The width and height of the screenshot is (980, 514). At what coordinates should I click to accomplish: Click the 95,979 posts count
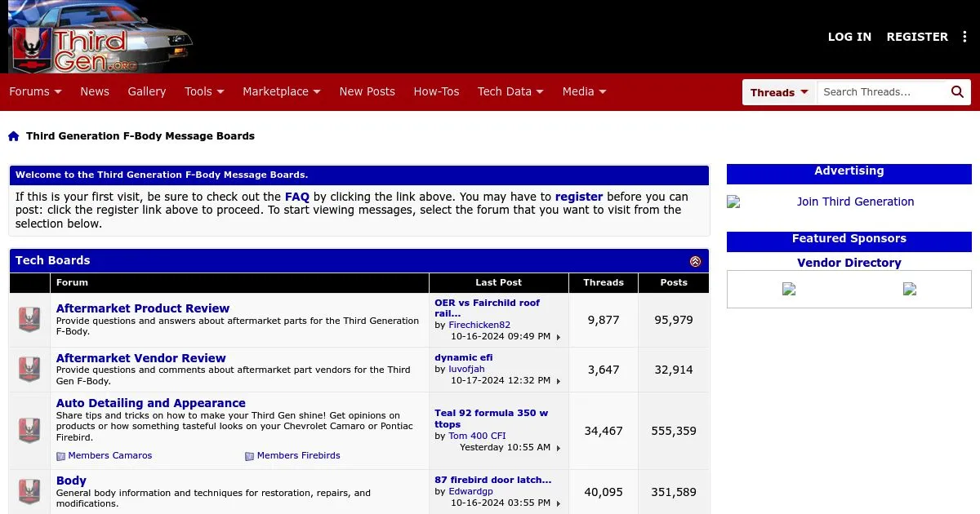(x=674, y=320)
